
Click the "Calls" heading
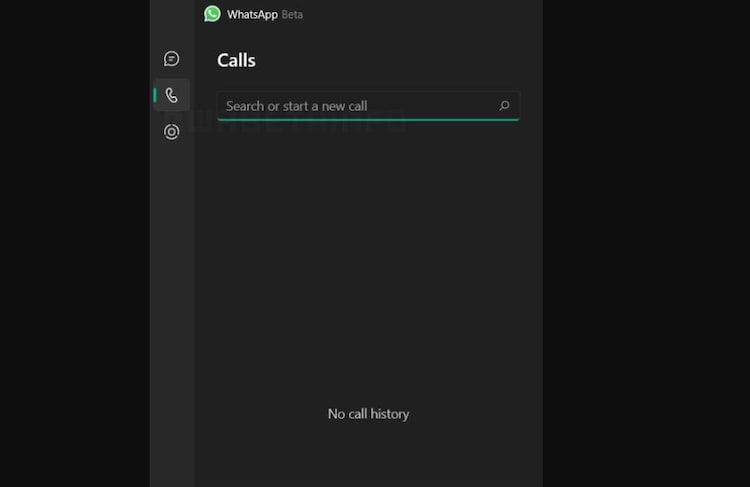236,61
